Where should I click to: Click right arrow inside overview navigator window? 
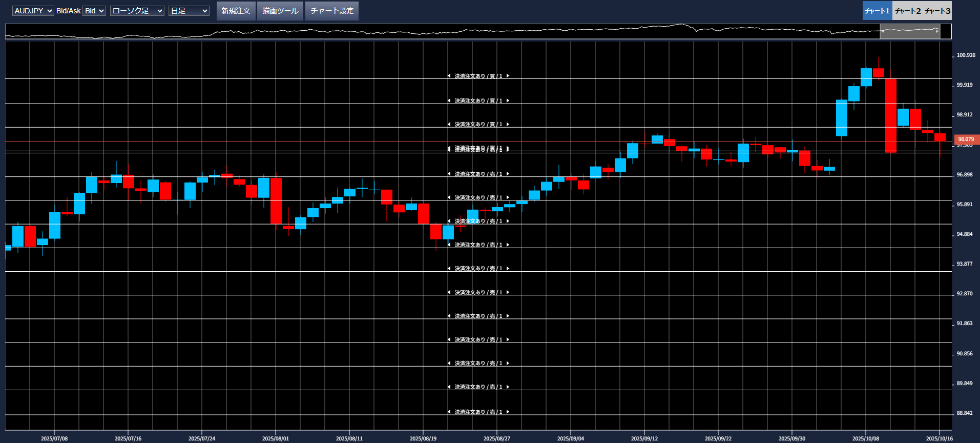(x=937, y=31)
